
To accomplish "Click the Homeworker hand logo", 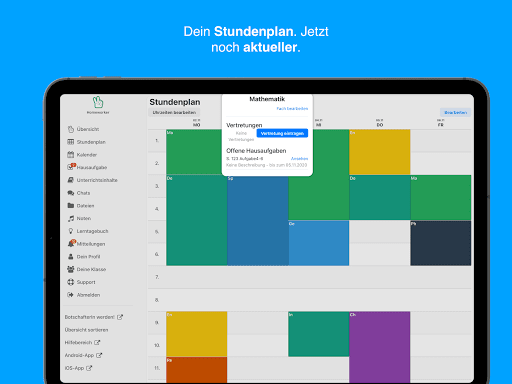I will (x=98, y=102).
